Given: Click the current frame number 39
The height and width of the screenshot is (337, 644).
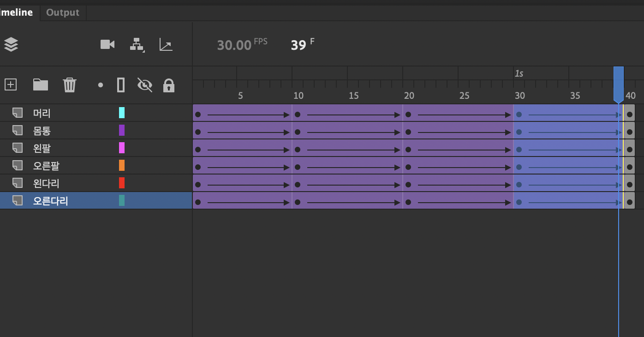Looking at the screenshot, I should (298, 45).
